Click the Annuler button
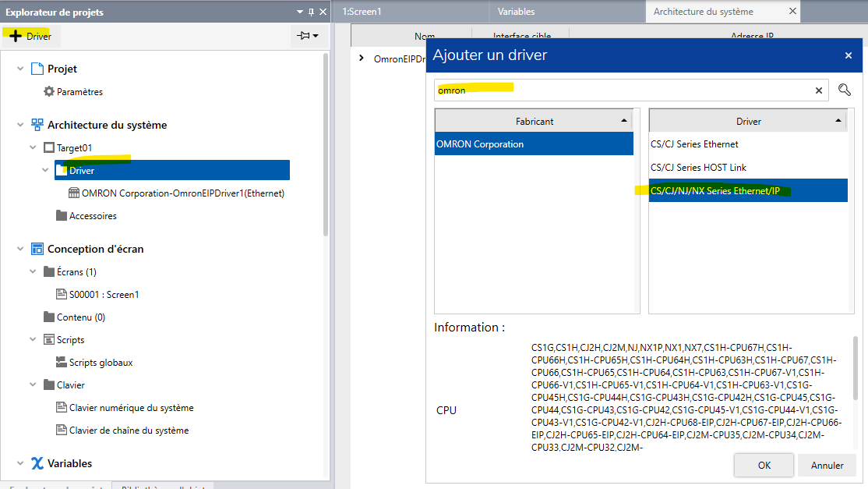The image size is (868, 489). click(827, 465)
